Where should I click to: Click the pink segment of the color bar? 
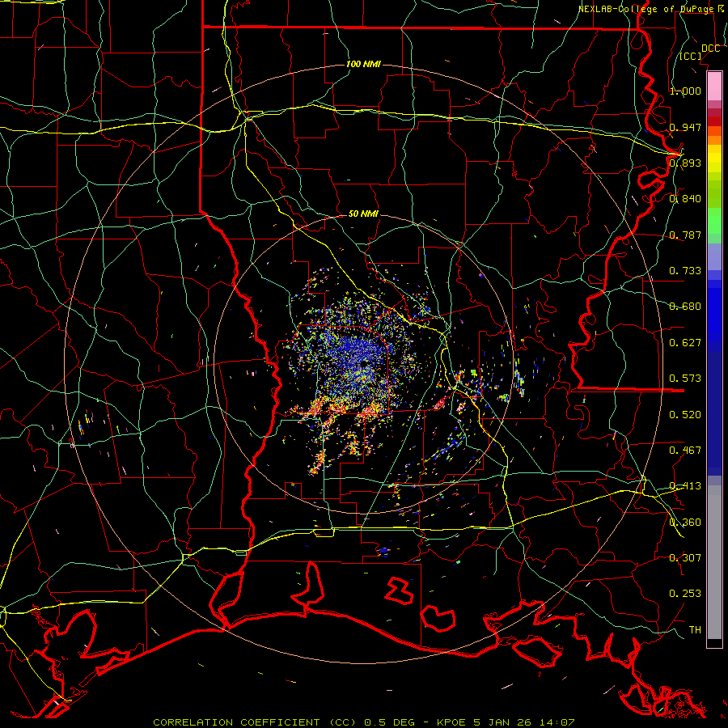pyautogui.click(x=714, y=86)
